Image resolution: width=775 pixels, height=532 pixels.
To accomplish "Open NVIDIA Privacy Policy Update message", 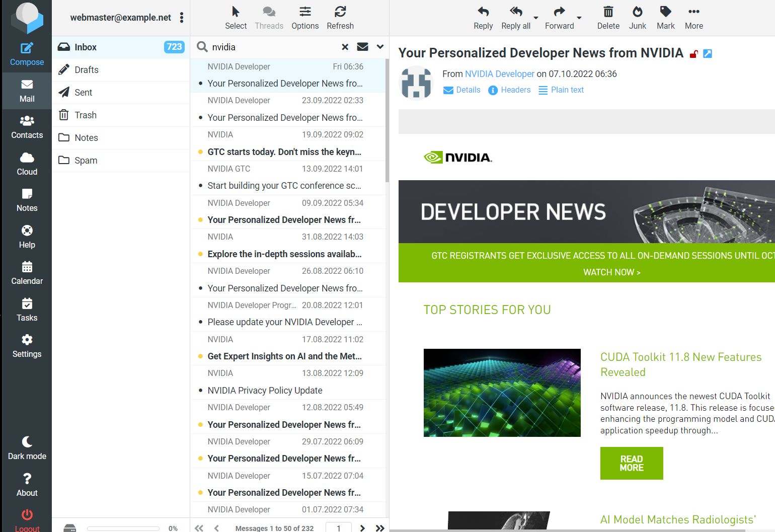I will tap(287, 383).
